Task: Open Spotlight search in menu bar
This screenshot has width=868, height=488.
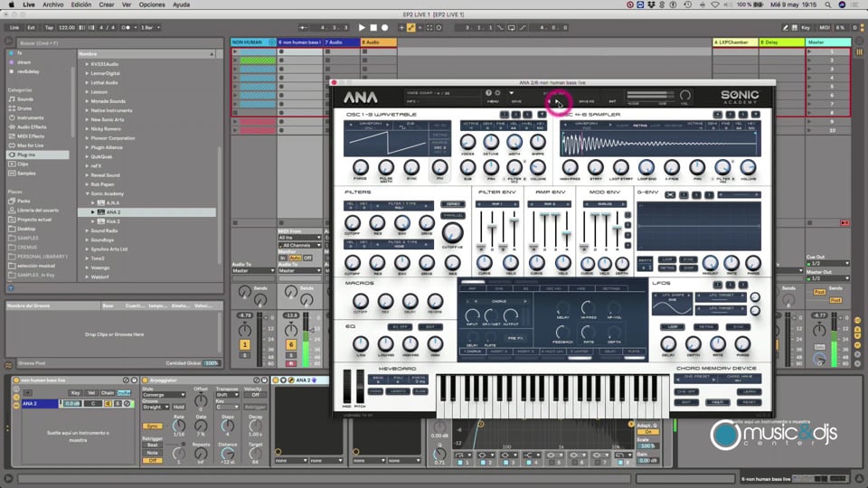Action: 827,5
